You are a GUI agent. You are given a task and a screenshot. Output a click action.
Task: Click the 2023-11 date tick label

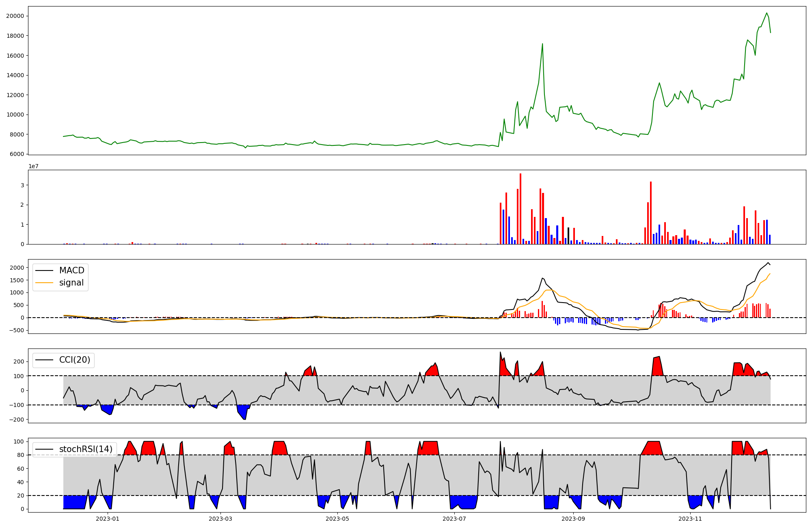pos(690,519)
